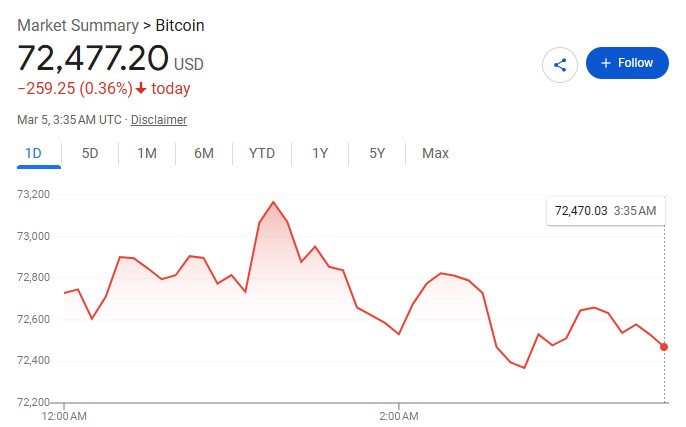Open the Disclaimer link
The image size is (686, 427).
(x=159, y=120)
